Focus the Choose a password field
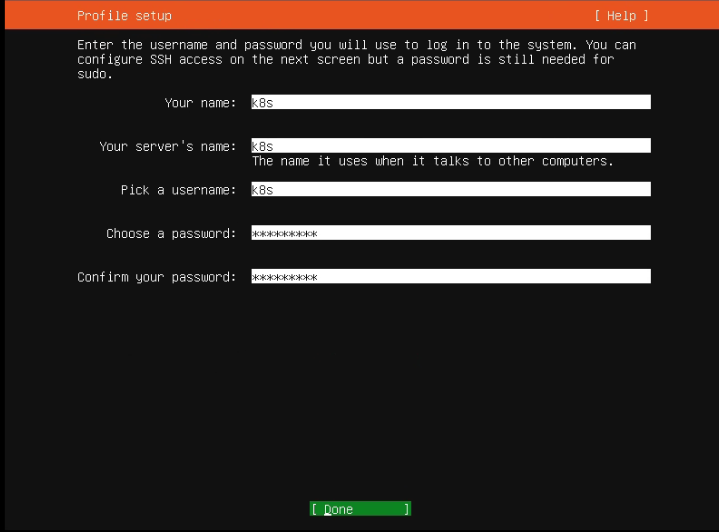 [451, 233]
